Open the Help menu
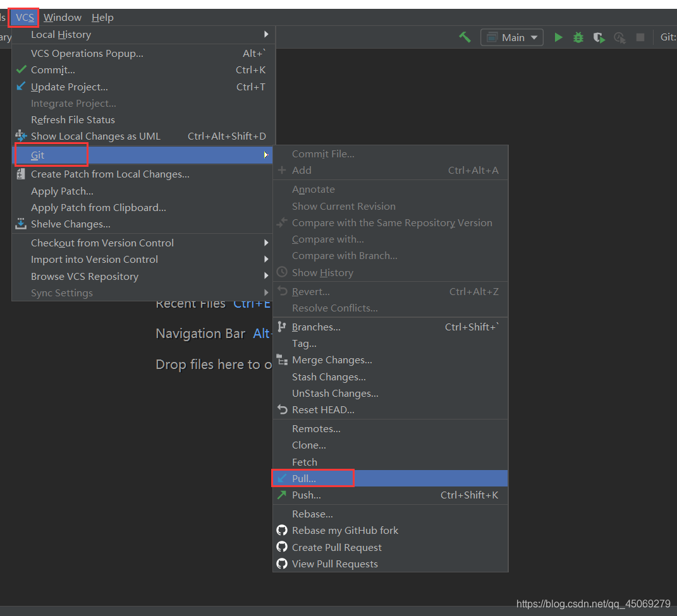 (102, 18)
